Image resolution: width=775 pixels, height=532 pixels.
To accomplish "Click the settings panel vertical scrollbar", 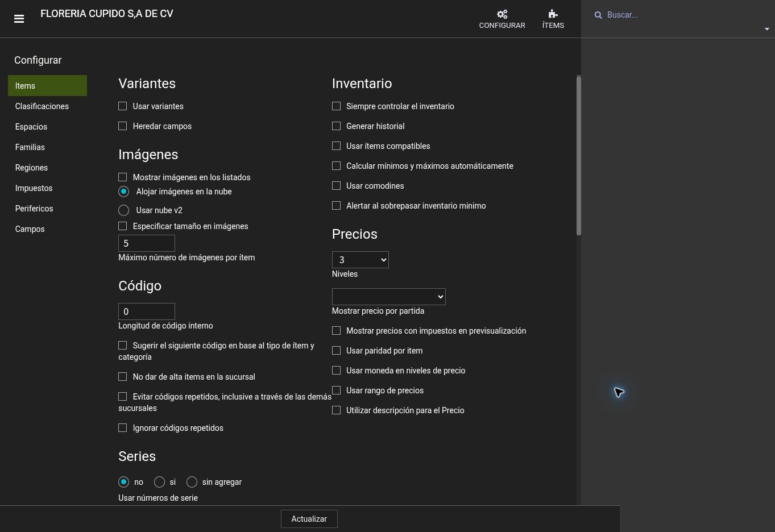I will click(x=579, y=155).
